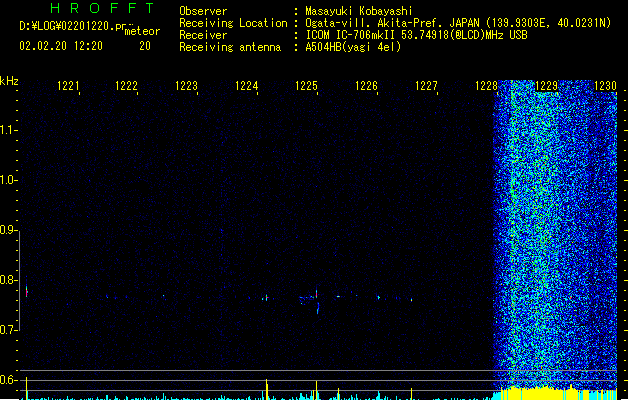This screenshot has width=629, height=400.
Task: Click the 'Observer' field label
Action: pos(203,11)
